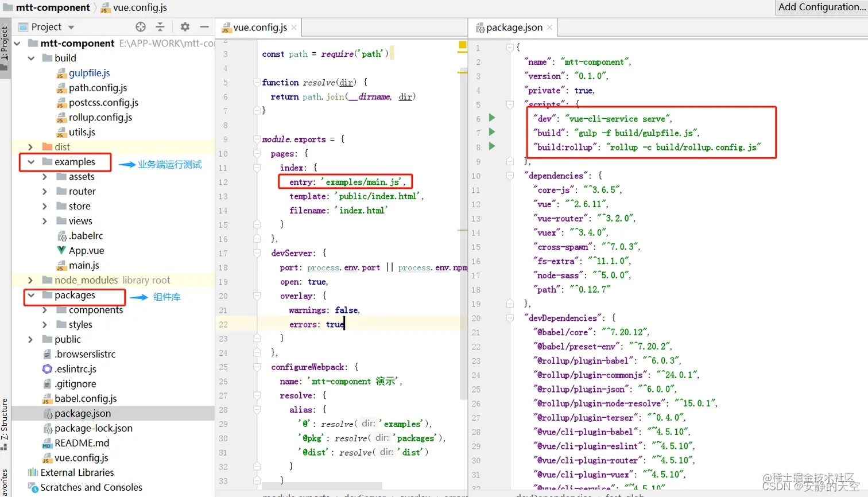Screen dimensions: 868x497
Task: Expand the node_modules folder
Action: tap(31, 280)
